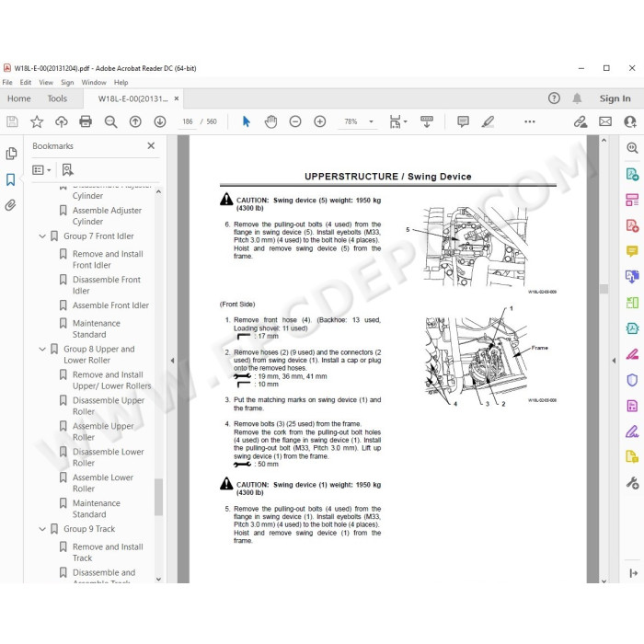Click bookmarks panel scroll down arrow
The width and height of the screenshot is (644, 644).
[158, 579]
